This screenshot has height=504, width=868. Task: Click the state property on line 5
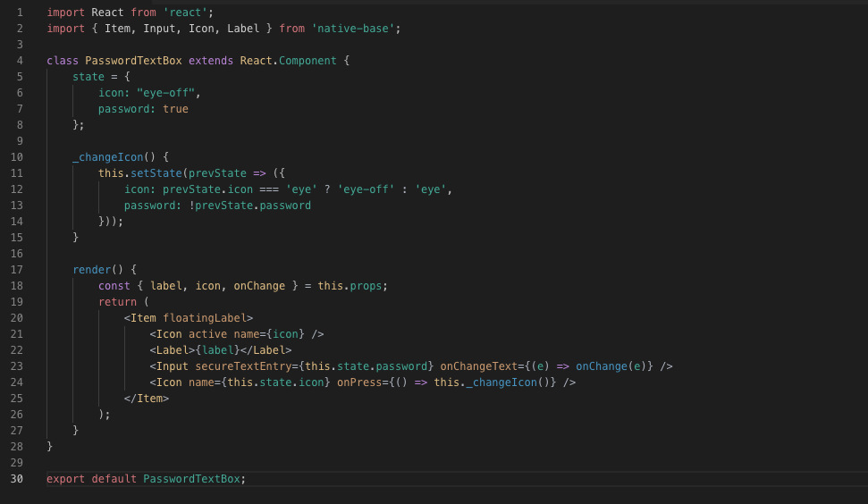88,76
